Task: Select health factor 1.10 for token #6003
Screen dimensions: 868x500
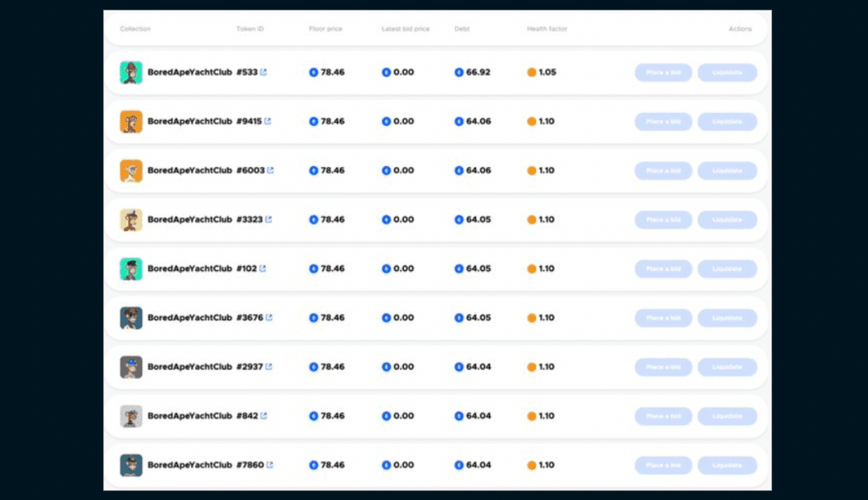Action: [546, 170]
